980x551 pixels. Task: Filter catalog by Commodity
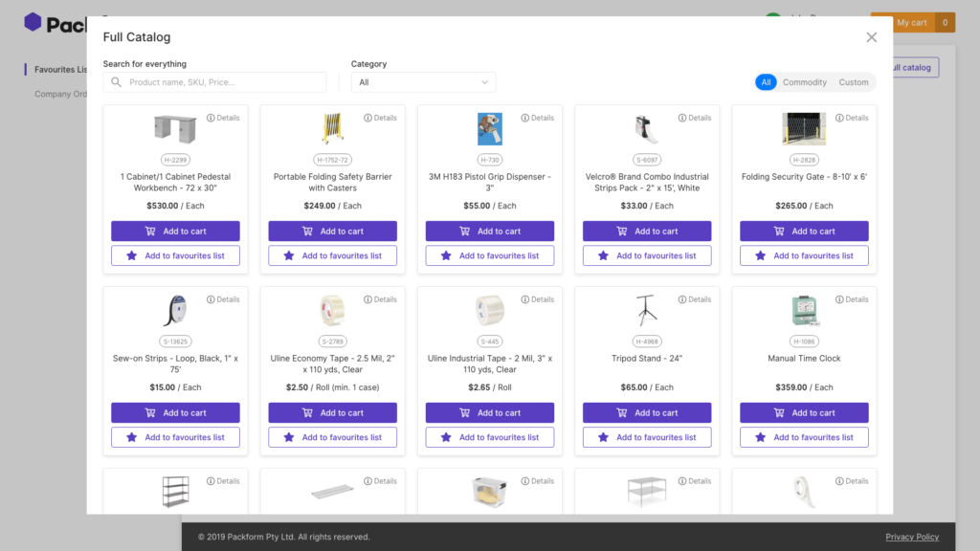(804, 82)
